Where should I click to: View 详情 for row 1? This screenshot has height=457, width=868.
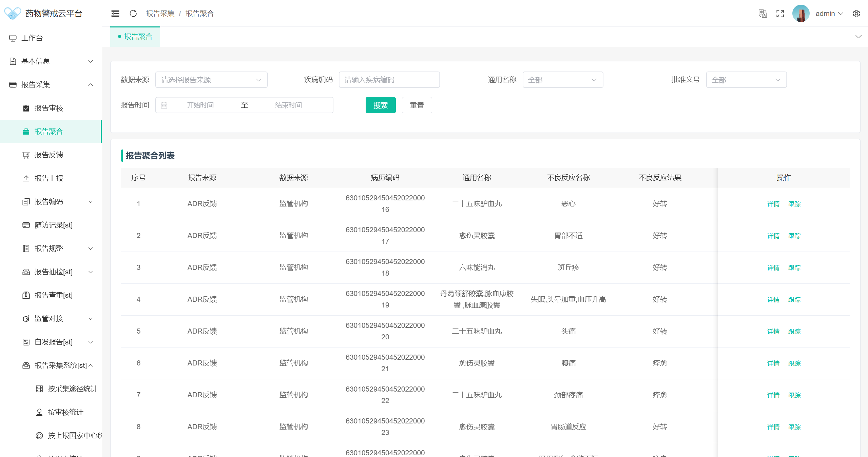coord(773,204)
